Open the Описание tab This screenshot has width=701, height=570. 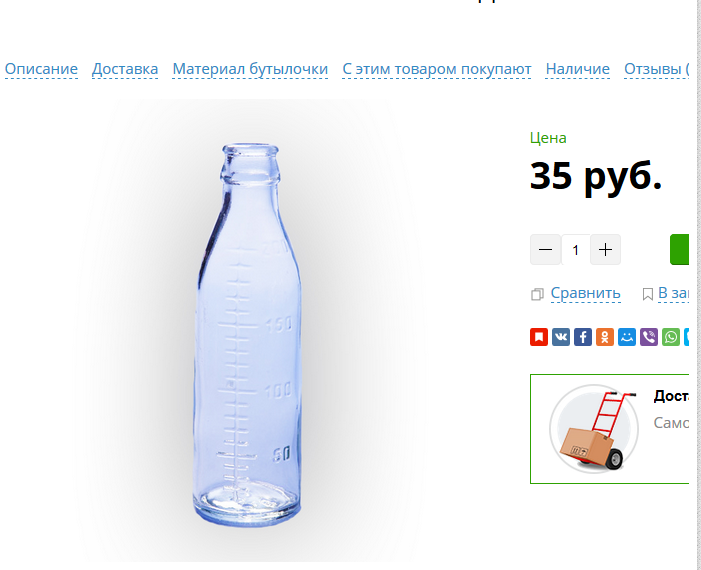pyautogui.click(x=41, y=69)
